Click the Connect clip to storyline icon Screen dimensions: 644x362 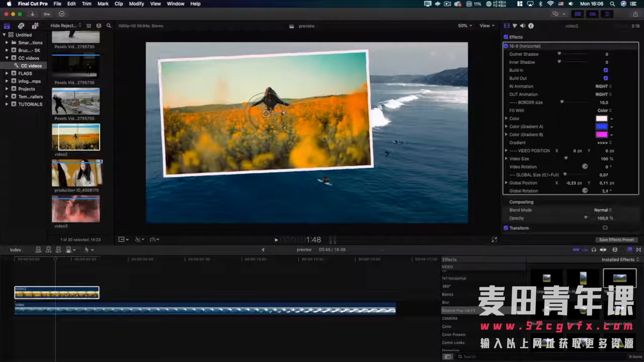pyautogui.click(x=38, y=250)
